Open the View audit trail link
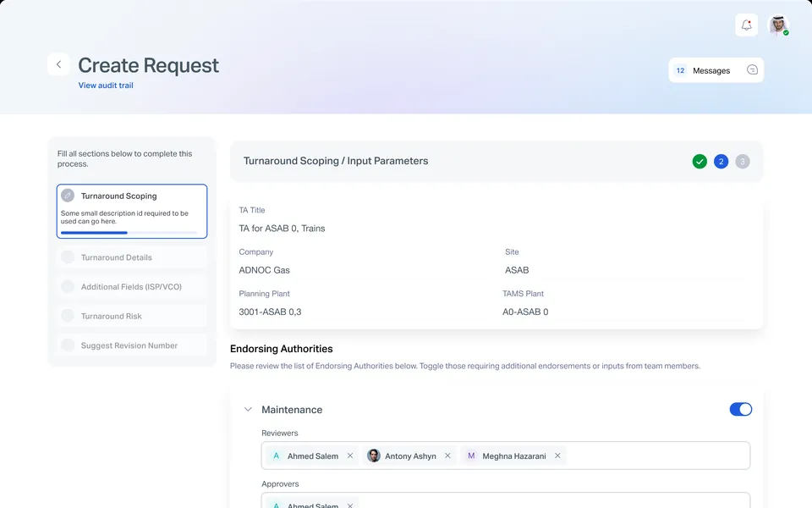The width and height of the screenshot is (812, 508). coord(106,85)
